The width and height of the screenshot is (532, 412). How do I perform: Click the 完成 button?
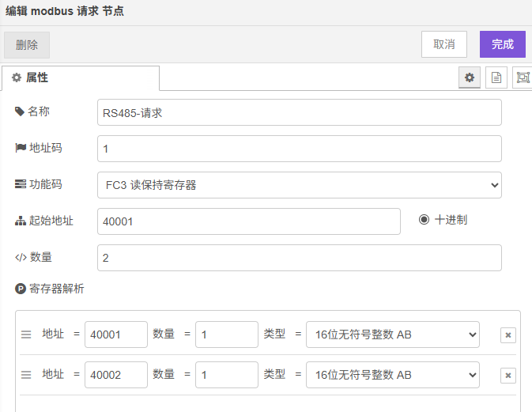502,44
